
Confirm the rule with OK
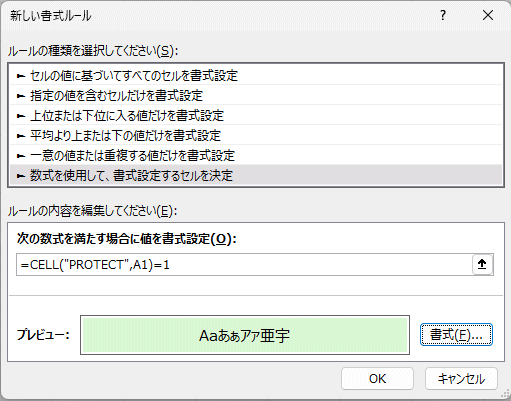click(377, 379)
